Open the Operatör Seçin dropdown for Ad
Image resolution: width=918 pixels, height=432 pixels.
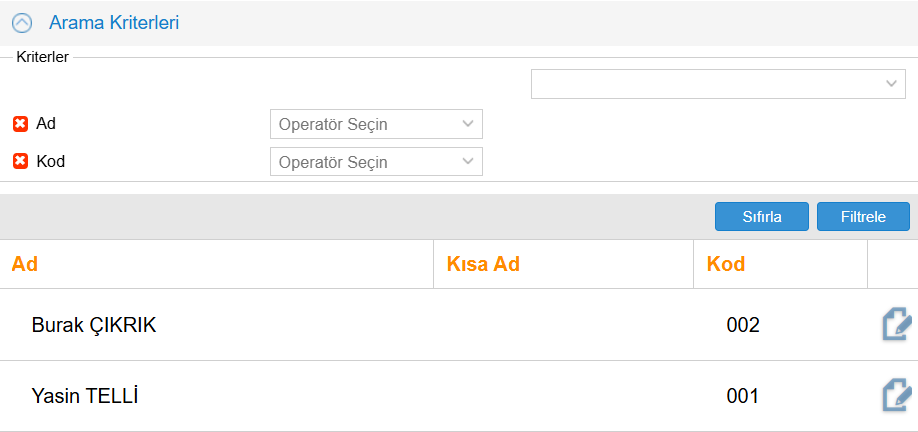tap(376, 124)
